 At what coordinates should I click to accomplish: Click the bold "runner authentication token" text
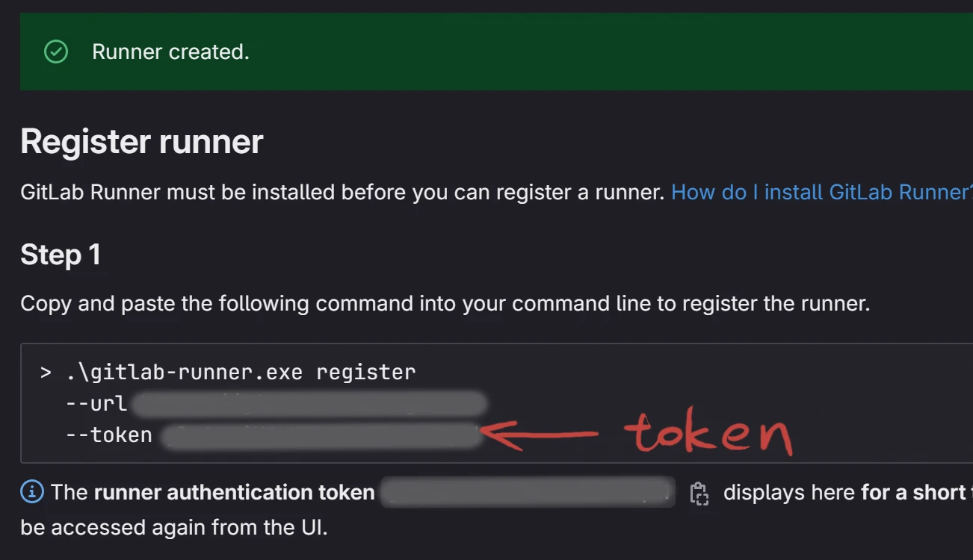[x=234, y=493]
